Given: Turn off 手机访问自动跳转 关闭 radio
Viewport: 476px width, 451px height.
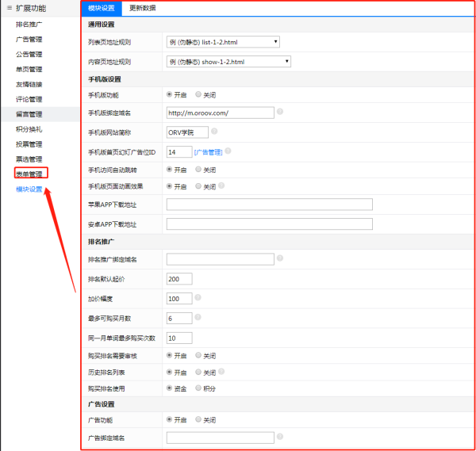Looking at the screenshot, I should [x=198, y=170].
